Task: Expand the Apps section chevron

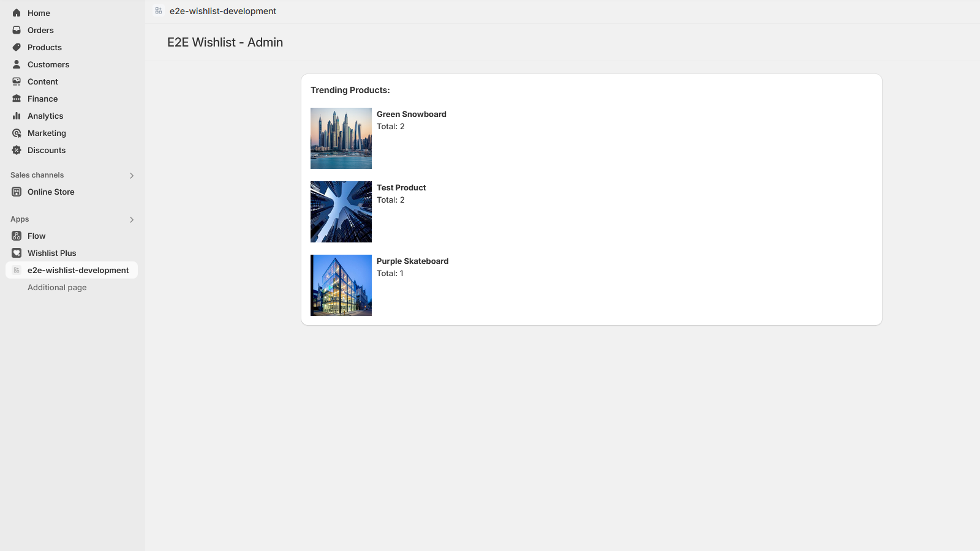Action: coord(132,220)
